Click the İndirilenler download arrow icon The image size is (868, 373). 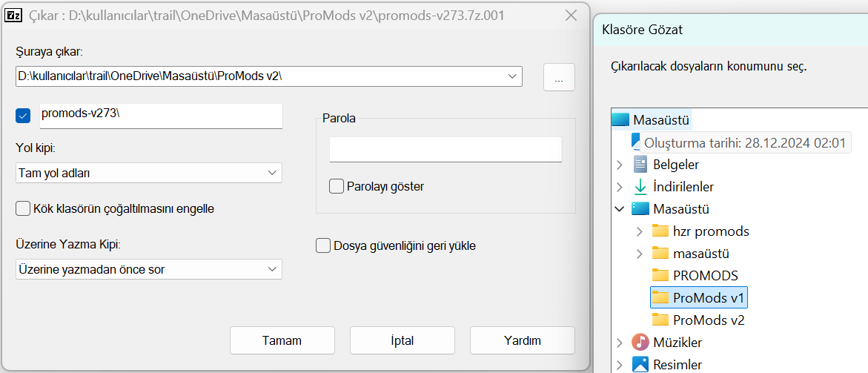pos(640,187)
